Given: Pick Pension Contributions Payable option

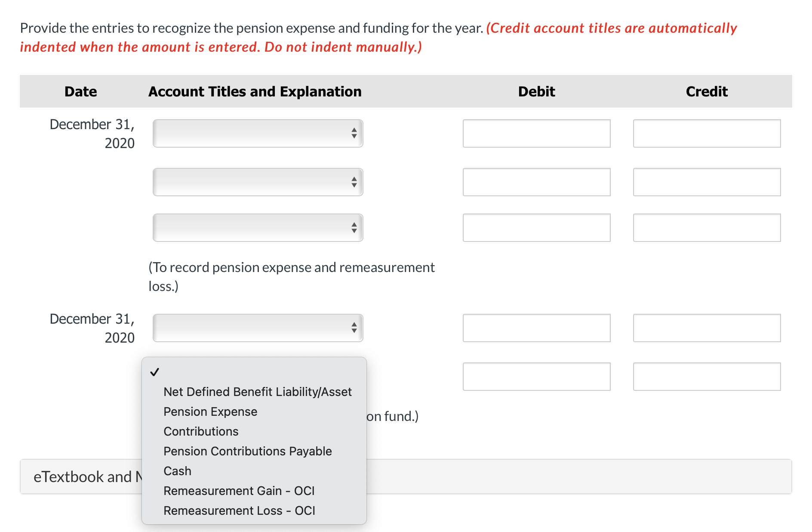Looking at the screenshot, I should click(x=247, y=451).
